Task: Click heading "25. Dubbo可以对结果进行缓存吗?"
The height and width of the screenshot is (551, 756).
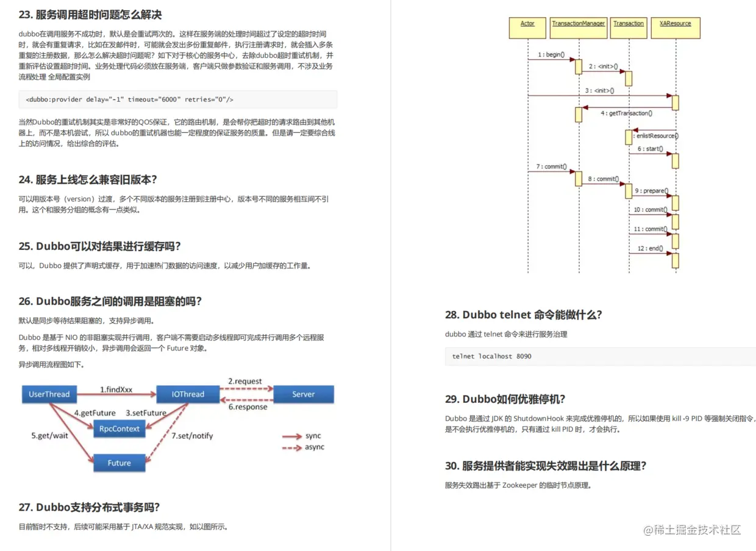Action: [x=99, y=246]
